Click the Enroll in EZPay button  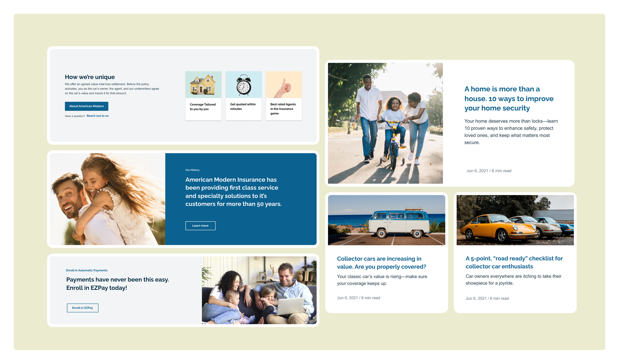pos(82,308)
